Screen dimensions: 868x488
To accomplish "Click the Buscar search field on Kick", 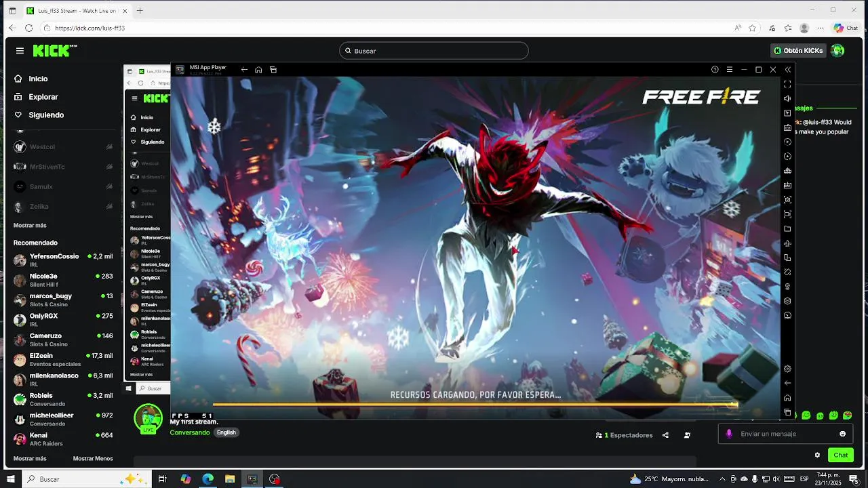I will point(434,51).
